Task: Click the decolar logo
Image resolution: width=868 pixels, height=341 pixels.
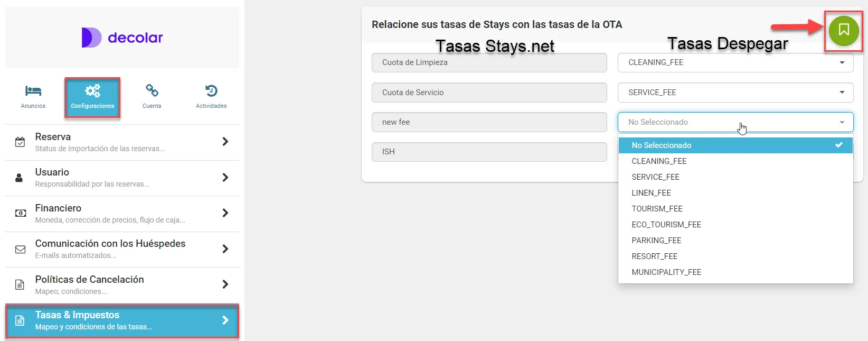Action: click(x=122, y=38)
